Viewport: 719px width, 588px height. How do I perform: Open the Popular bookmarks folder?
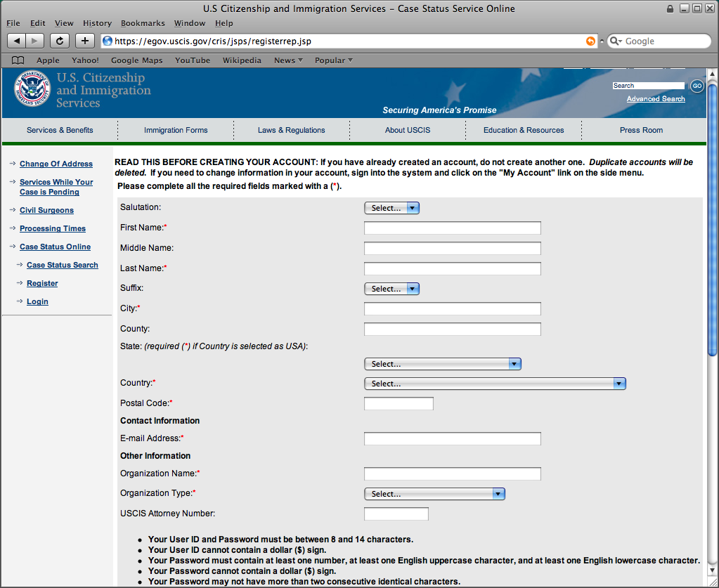coord(333,60)
